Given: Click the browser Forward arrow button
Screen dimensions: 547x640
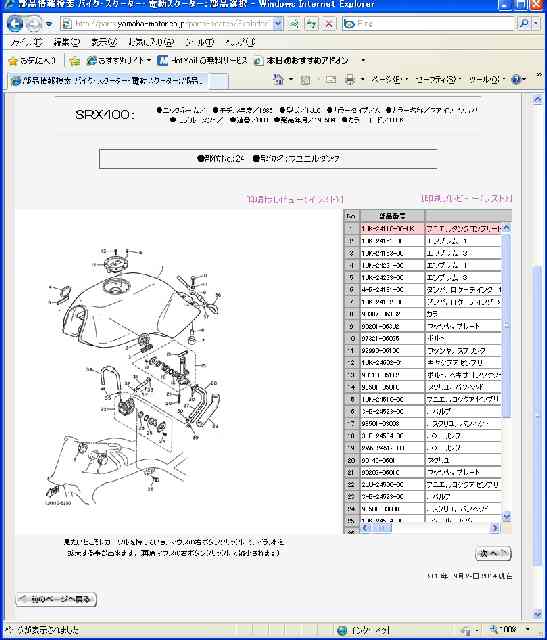Looking at the screenshot, I should coord(33,24).
